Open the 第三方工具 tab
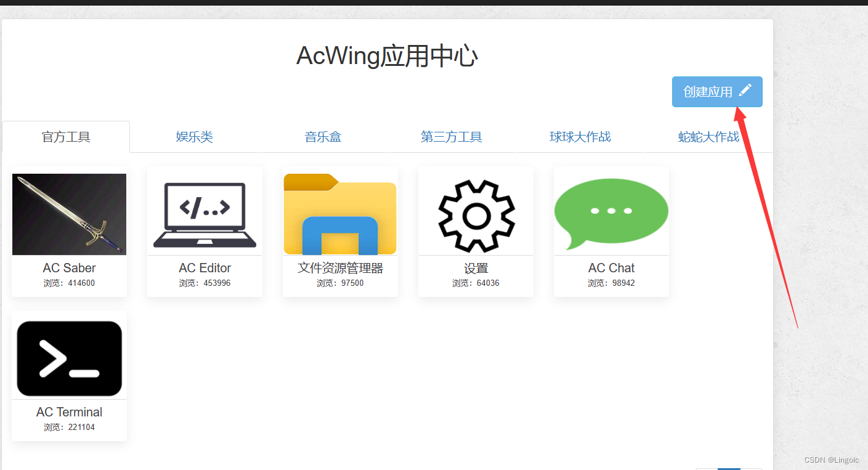The width and height of the screenshot is (868, 470). [x=451, y=137]
